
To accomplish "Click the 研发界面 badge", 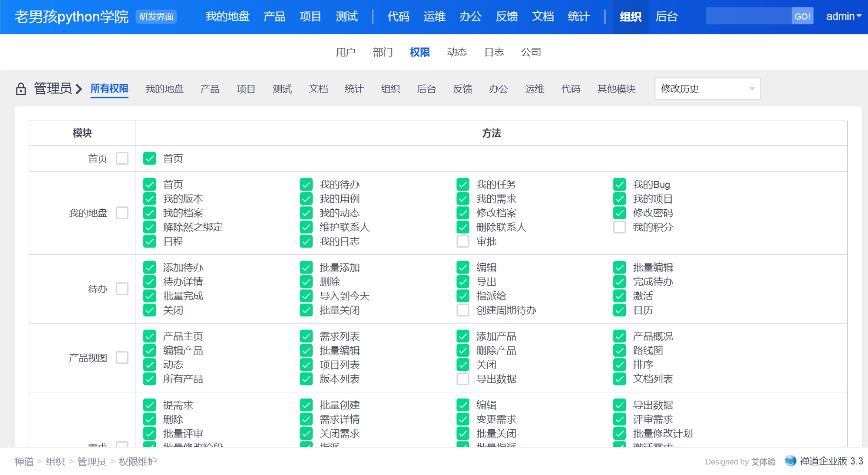I will pos(156,17).
